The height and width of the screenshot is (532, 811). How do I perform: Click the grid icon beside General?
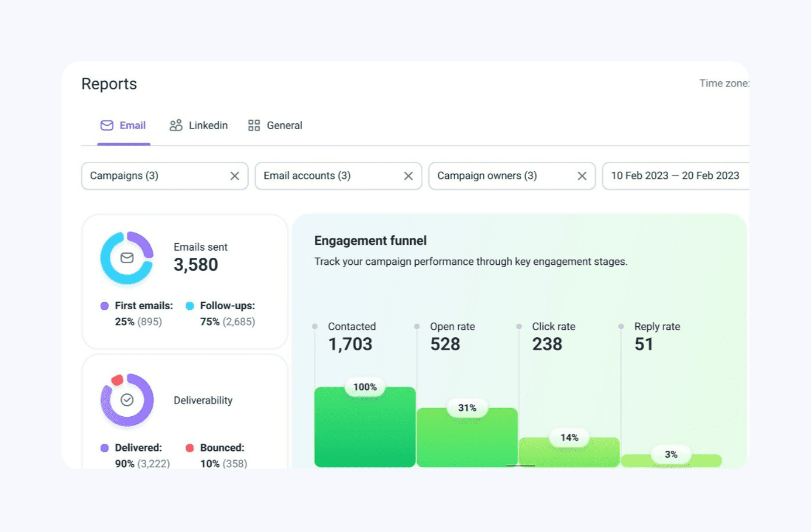click(254, 126)
